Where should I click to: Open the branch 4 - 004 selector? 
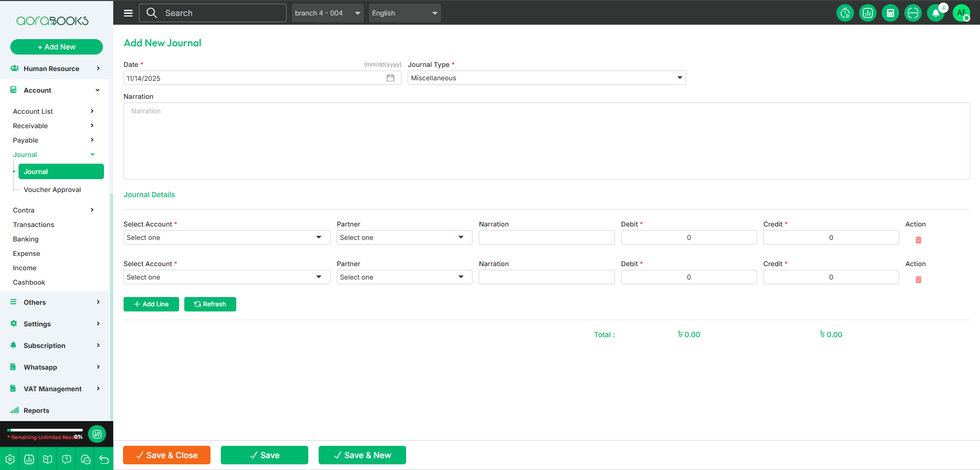point(327,13)
